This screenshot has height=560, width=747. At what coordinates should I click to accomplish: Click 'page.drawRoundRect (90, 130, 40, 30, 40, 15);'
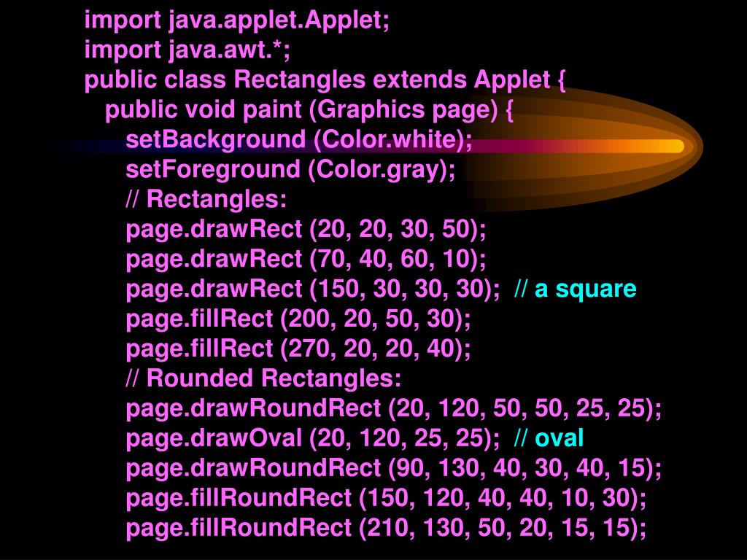click(394, 468)
